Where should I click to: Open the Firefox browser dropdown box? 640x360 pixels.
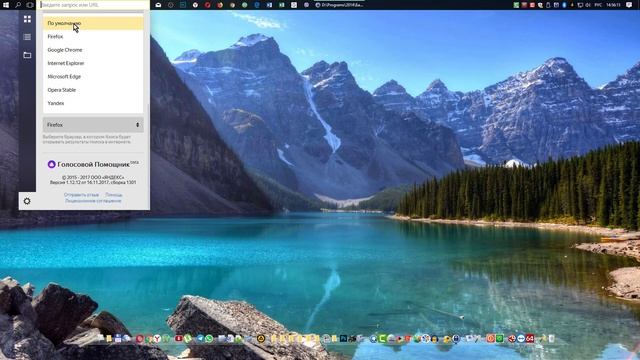93,125
